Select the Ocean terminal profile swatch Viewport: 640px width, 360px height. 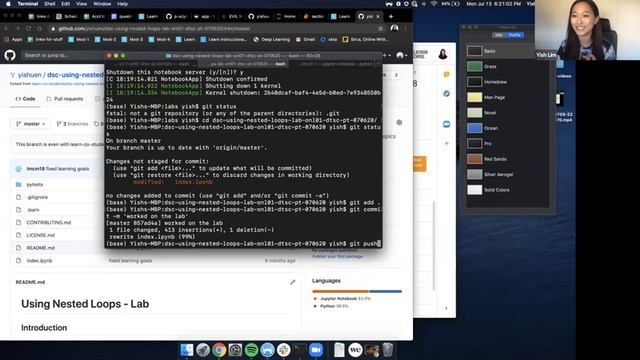pos(474,128)
